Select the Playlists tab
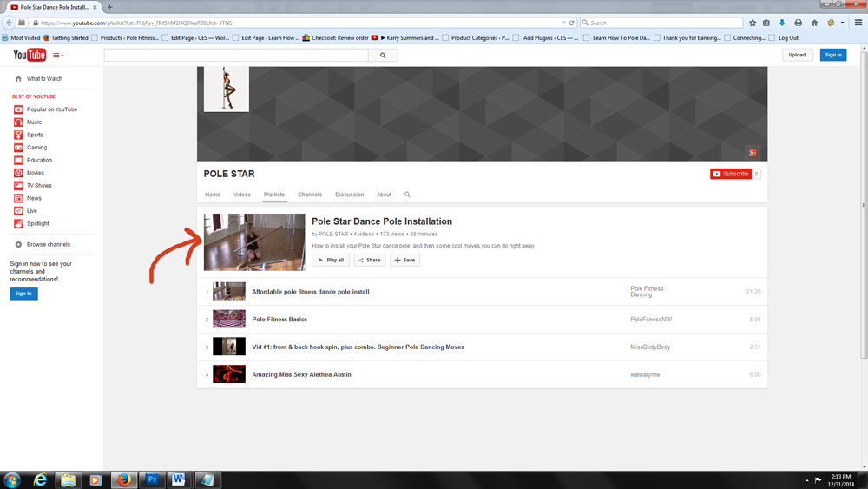Image resolution: width=868 pixels, height=489 pixels. point(274,195)
